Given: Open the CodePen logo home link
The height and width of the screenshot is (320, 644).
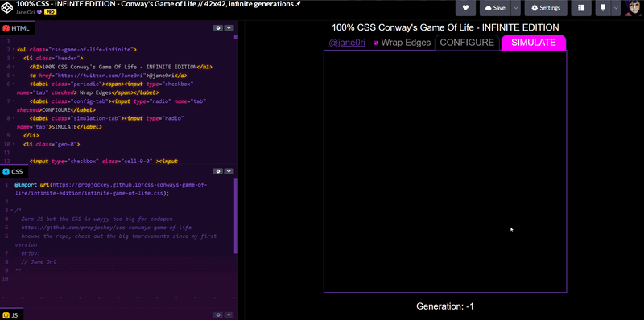Looking at the screenshot, I should (7, 7).
